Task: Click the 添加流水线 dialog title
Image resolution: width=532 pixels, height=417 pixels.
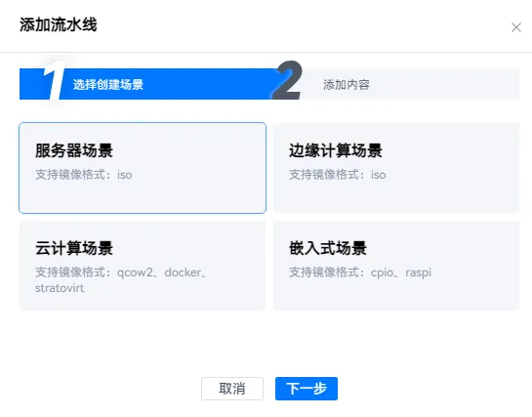Action: coord(59,24)
